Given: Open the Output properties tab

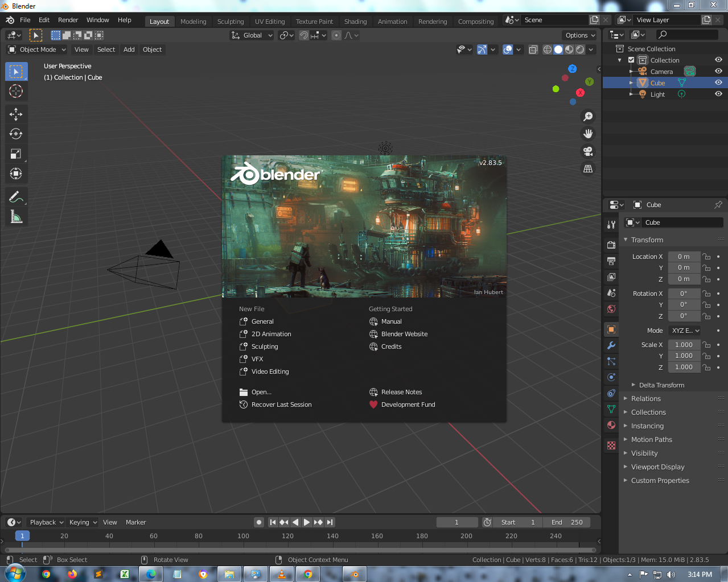Looking at the screenshot, I should [x=611, y=261].
